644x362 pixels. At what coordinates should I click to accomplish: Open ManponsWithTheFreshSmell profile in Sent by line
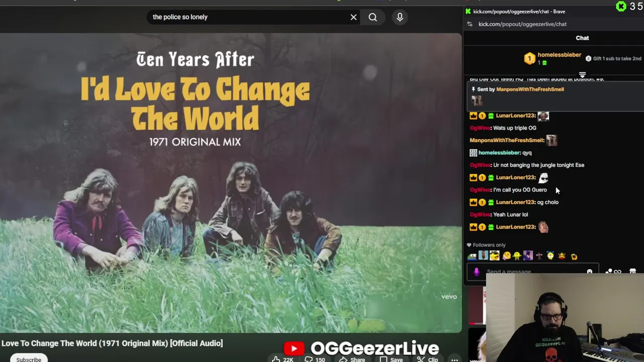[530, 89]
